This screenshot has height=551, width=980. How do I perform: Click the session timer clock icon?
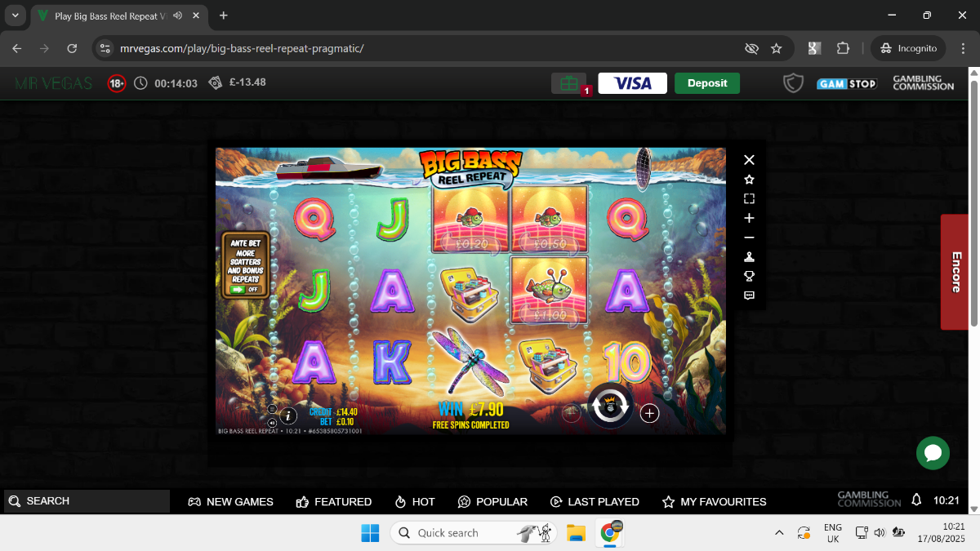tap(140, 83)
